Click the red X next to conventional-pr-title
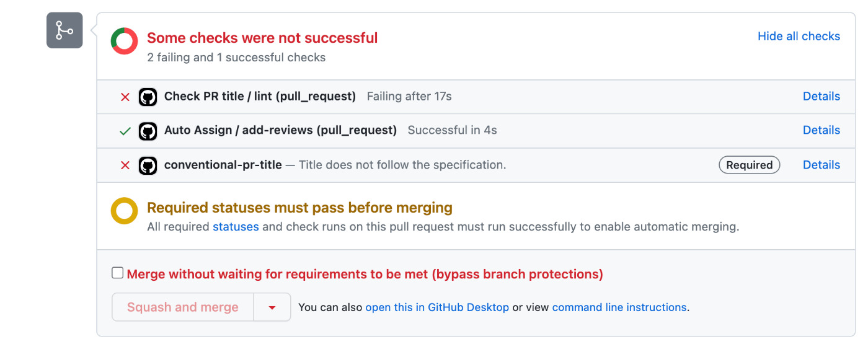 pos(125,165)
